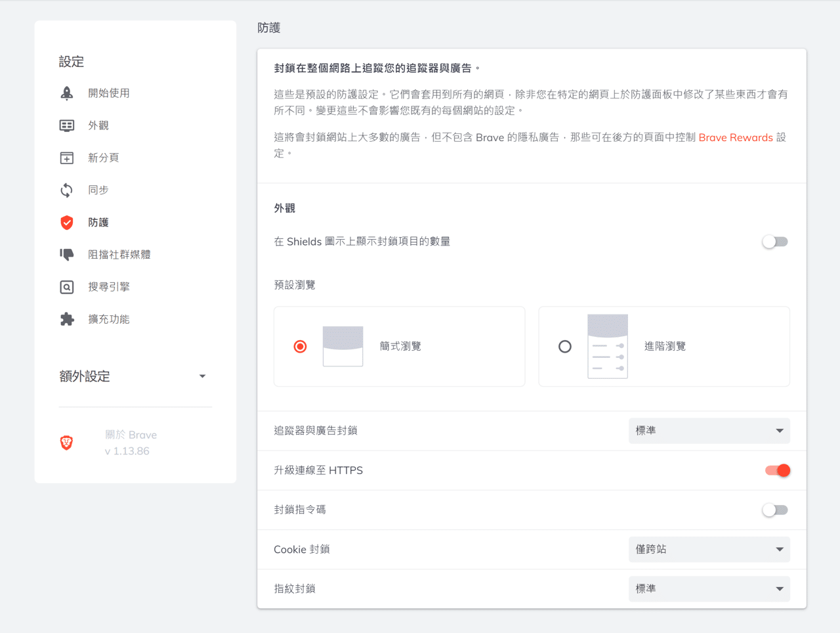Click the 追蹤器與廣告封鎖 row label
This screenshot has width=840, height=633.
point(316,431)
